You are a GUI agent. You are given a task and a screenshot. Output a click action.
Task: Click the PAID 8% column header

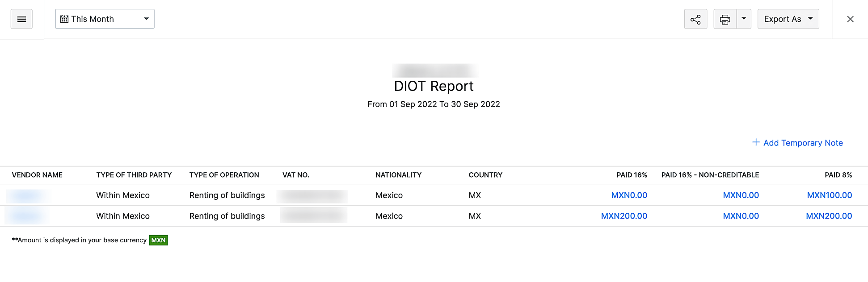tap(839, 175)
